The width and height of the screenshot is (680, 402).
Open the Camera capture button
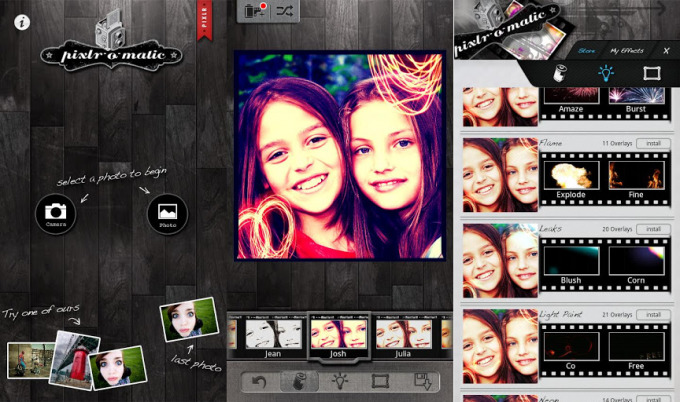(55, 211)
